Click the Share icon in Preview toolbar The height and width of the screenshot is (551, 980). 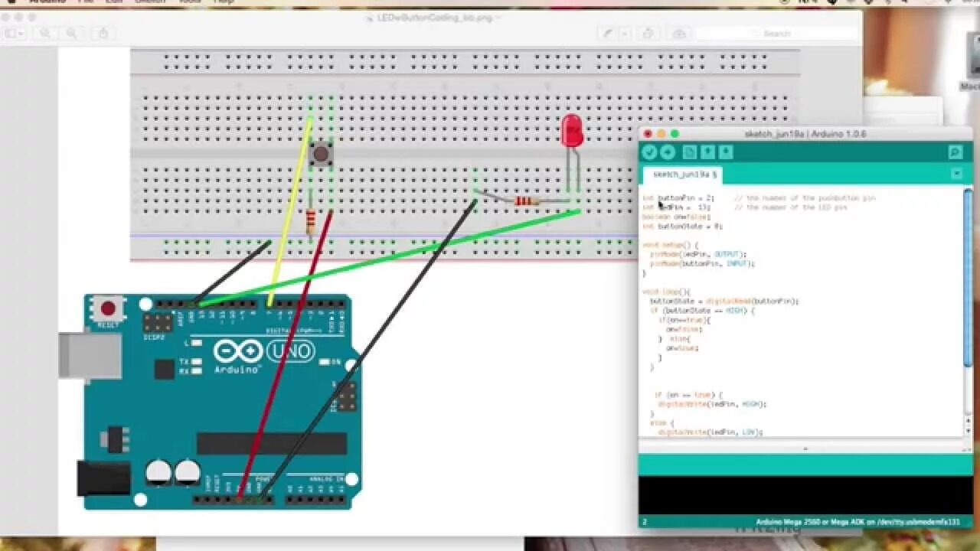click(103, 34)
